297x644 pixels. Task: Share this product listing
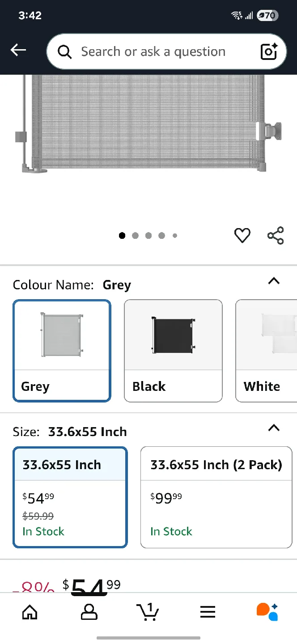click(x=275, y=235)
